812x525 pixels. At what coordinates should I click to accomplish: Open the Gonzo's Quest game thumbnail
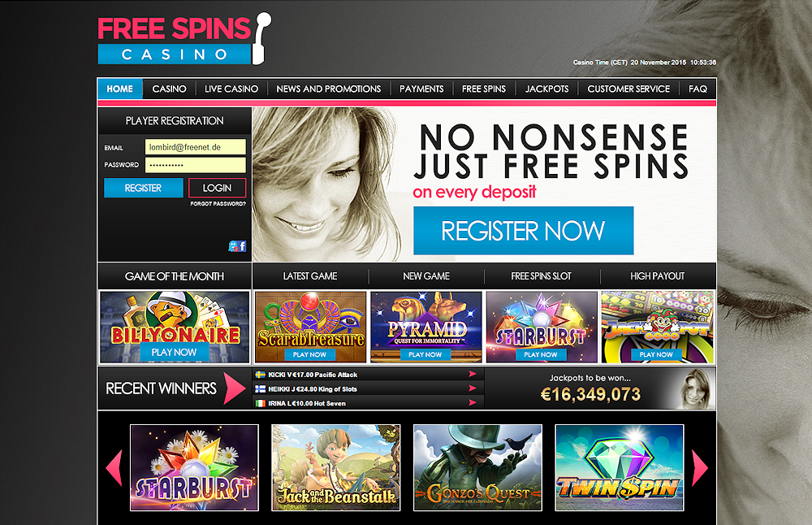coord(477,467)
